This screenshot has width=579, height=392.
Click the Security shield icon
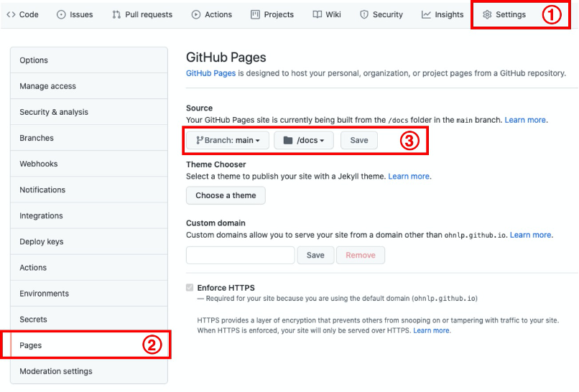coord(364,14)
